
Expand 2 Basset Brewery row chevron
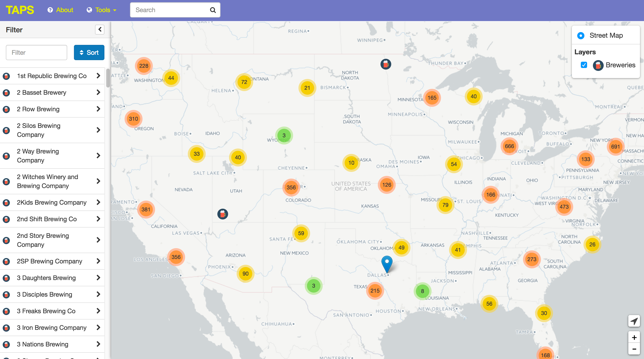click(98, 92)
